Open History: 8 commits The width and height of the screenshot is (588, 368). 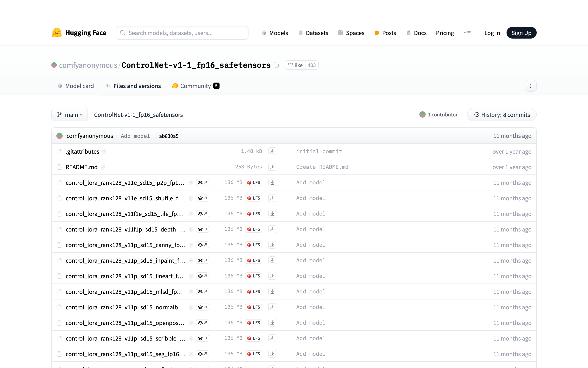[x=502, y=115]
